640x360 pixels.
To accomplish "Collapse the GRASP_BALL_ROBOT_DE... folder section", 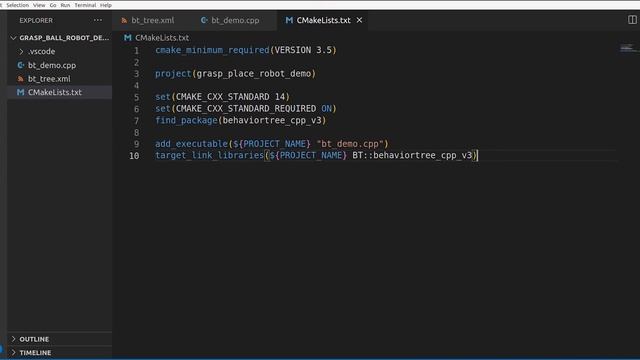I will (x=60, y=38).
